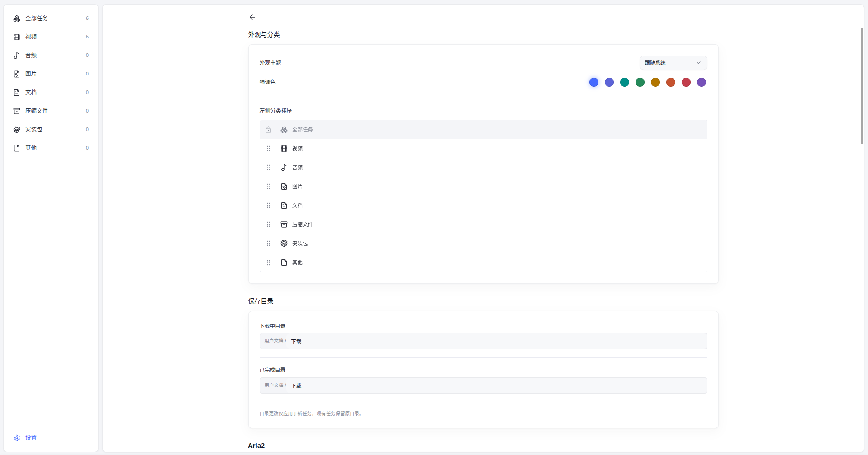This screenshot has height=455, width=868.
Task: Select the green accent color
Action: 640,82
